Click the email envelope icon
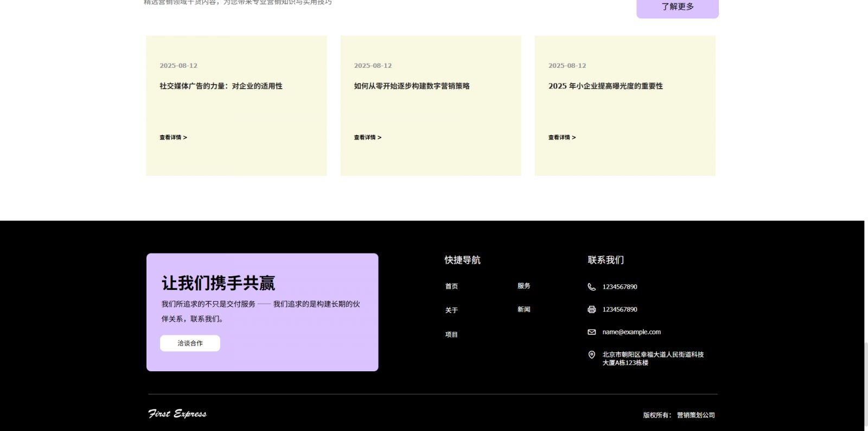Screen dimensions: 868x431 tap(591, 332)
